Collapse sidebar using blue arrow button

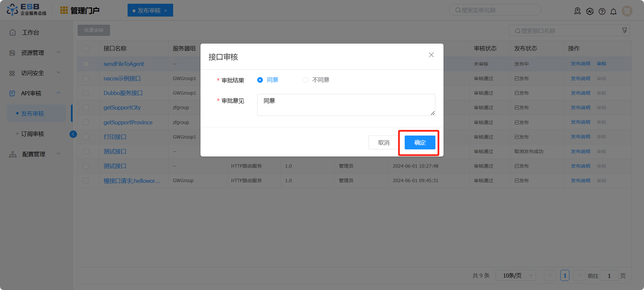click(x=73, y=134)
